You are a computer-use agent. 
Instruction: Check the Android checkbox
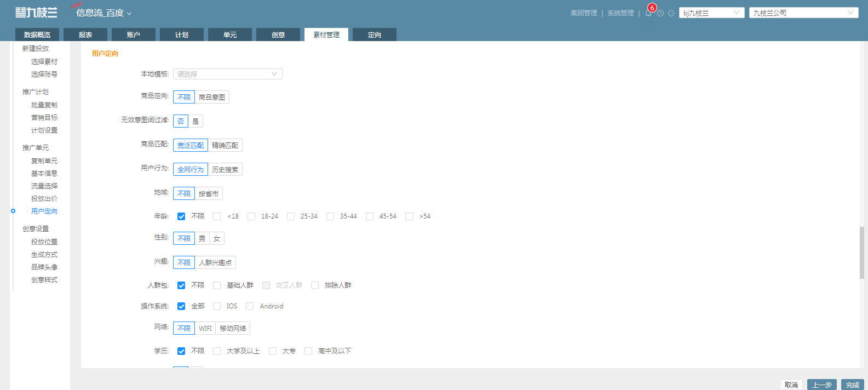pyautogui.click(x=250, y=306)
